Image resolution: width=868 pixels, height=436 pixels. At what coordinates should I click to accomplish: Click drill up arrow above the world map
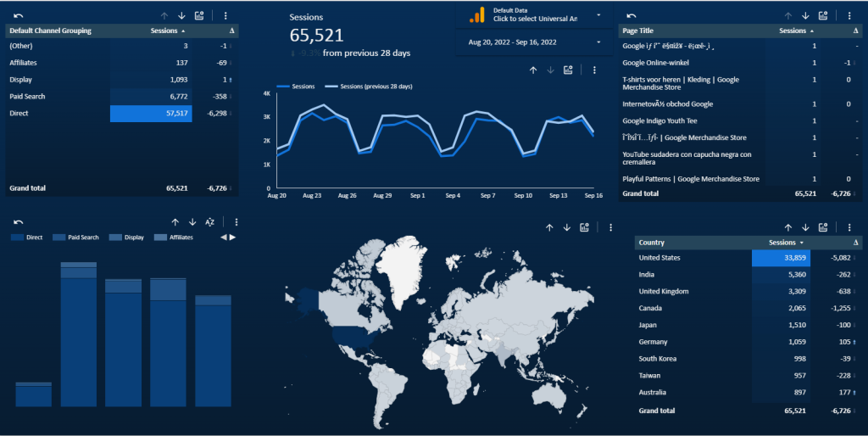549,226
